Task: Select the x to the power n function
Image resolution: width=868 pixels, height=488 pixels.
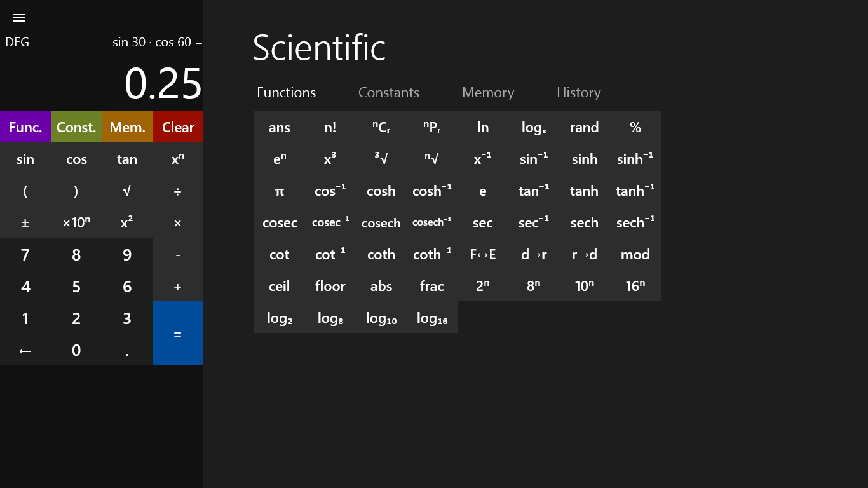Action: [x=178, y=159]
